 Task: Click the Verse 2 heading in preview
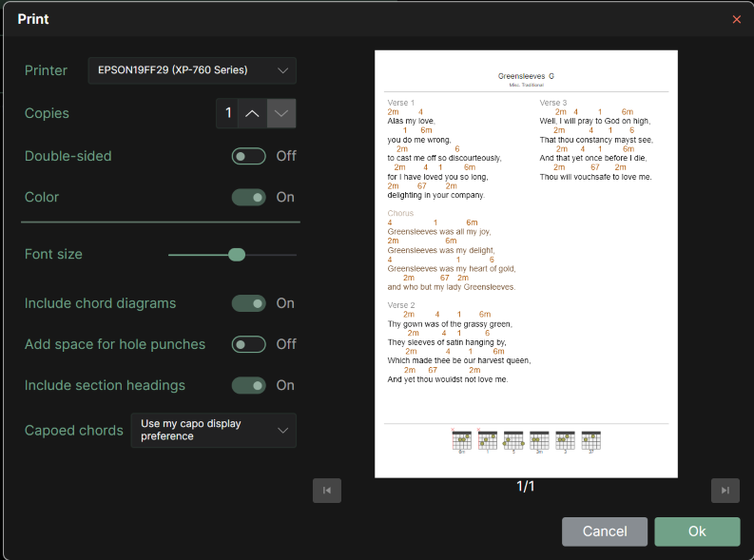pos(400,305)
